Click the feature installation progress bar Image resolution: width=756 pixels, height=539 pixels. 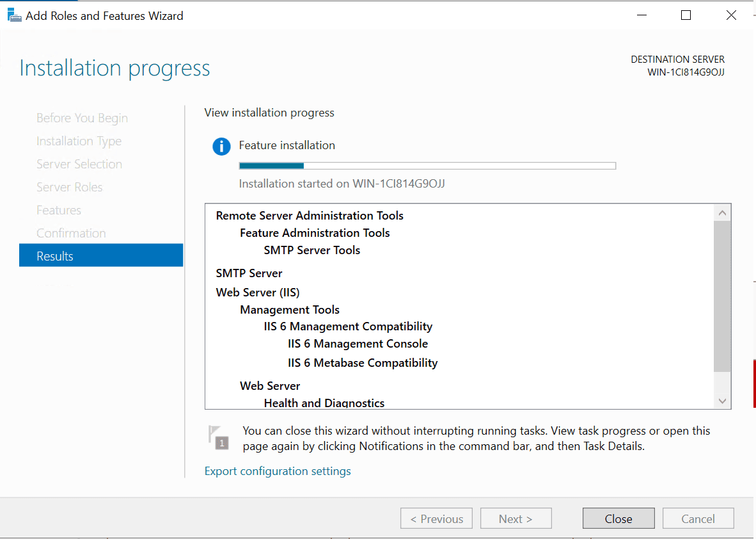click(427, 166)
